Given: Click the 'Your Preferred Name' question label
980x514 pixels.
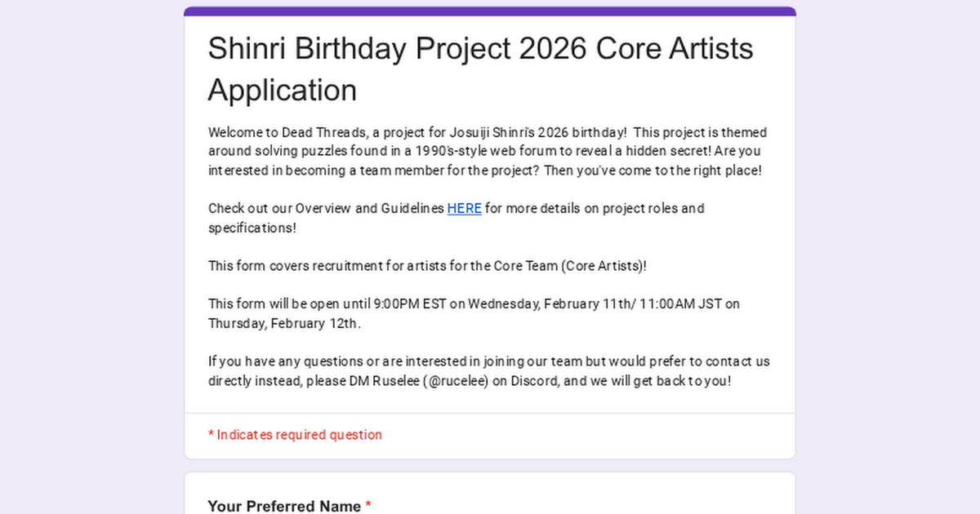Looking at the screenshot, I should pyautogui.click(x=284, y=506).
